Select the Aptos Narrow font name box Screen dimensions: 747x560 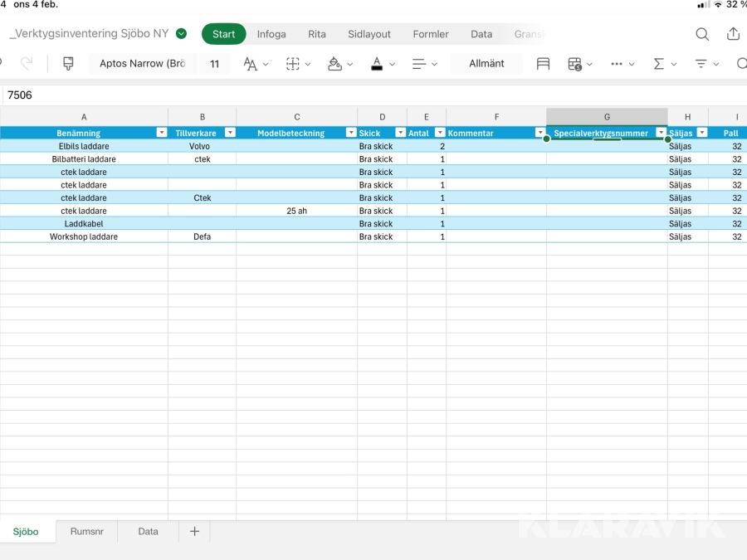142,64
